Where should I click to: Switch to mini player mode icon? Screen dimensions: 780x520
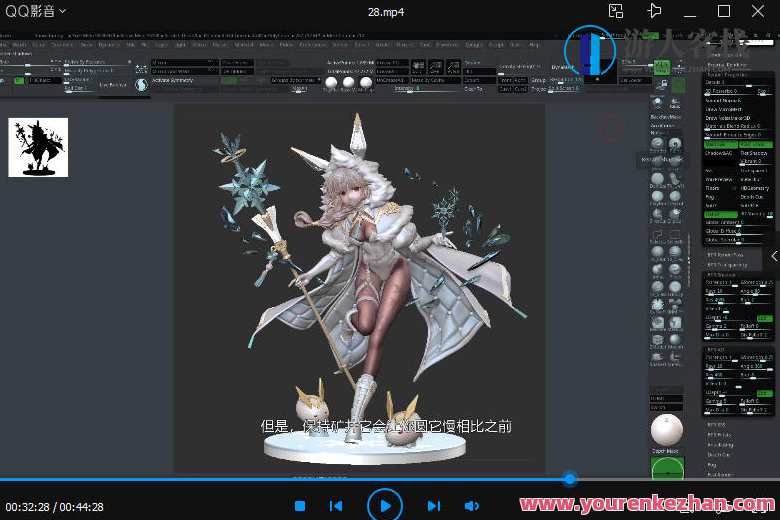[x=616, y=11]
